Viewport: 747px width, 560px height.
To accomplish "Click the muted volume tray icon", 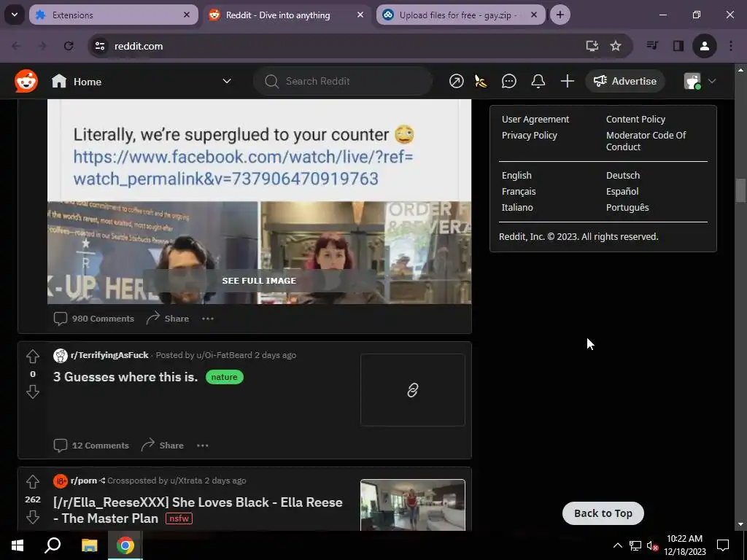I will [652, 545].
